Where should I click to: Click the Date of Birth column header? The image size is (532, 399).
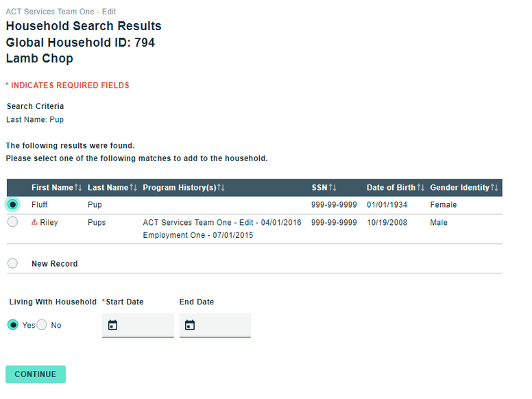391,188
